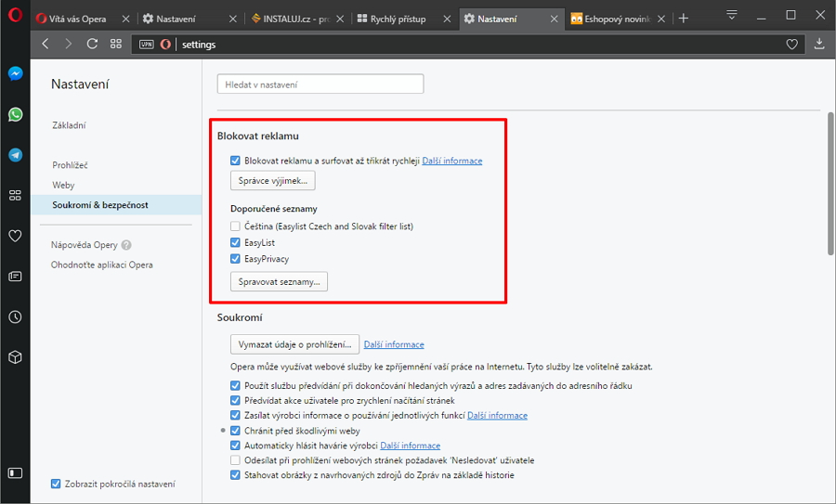Screen dimensions: 836x504
Task: Click the reload page icon
Action: (x=92, y=44)
